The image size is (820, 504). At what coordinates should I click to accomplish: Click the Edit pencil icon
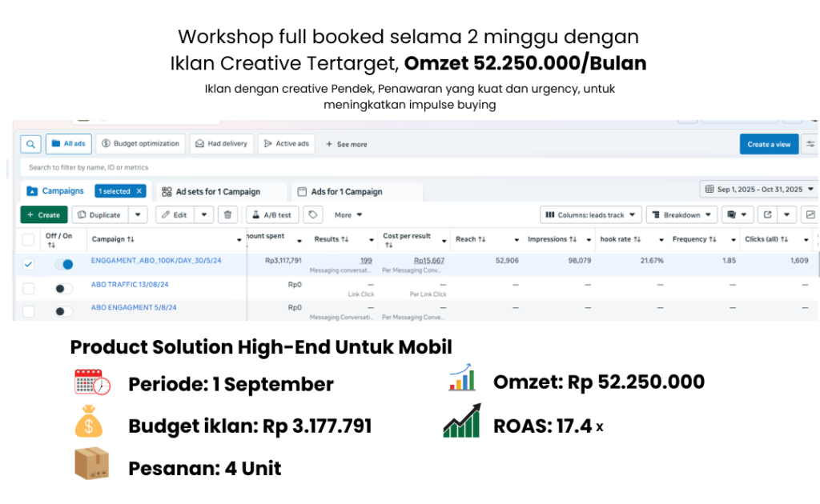pos(167,215)
